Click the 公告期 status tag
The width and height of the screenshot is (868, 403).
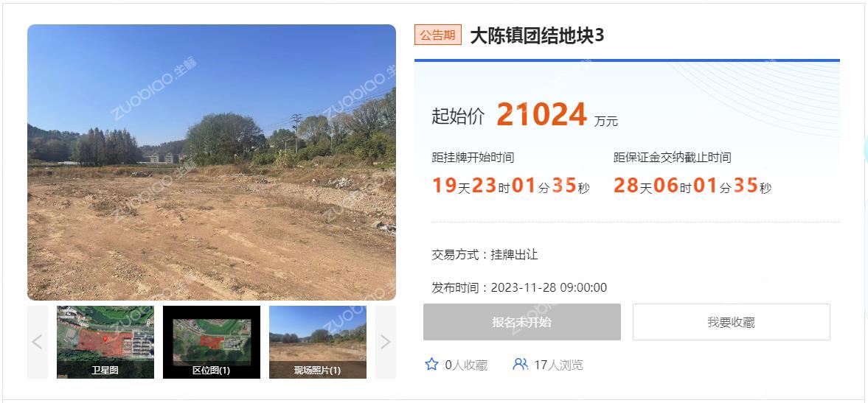pos(438,35)
